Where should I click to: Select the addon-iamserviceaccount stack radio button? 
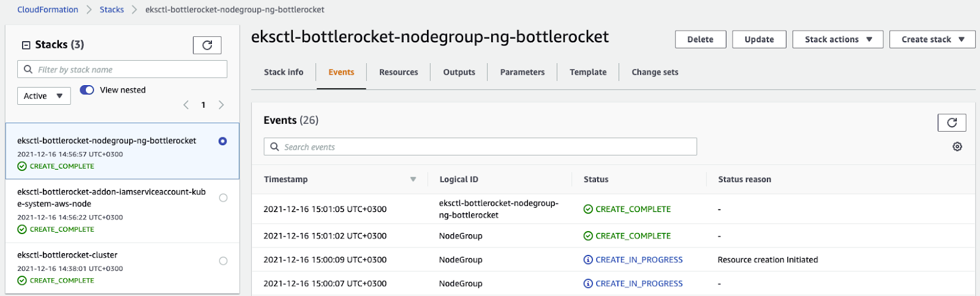click(223, 198)
